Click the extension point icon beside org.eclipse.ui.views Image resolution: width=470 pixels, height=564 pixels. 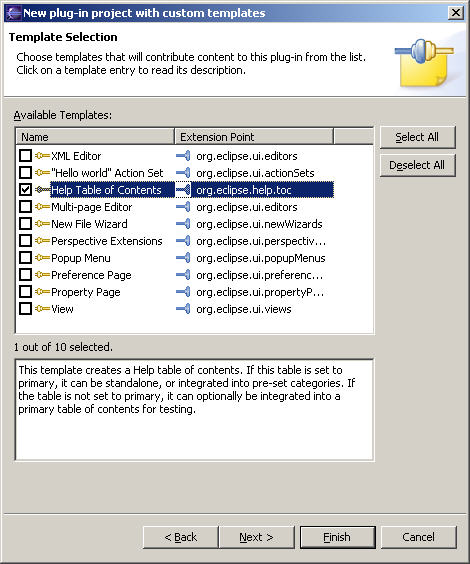click(x=183, y=309)
